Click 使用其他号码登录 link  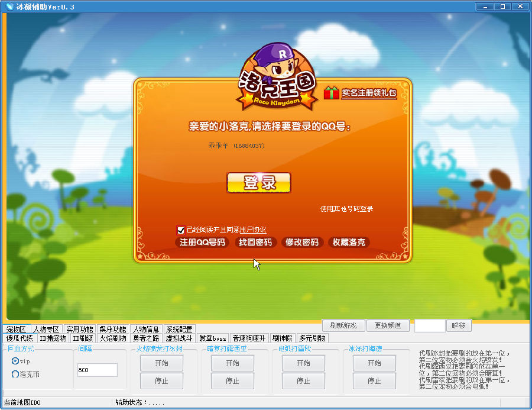(x=347, y=209)
